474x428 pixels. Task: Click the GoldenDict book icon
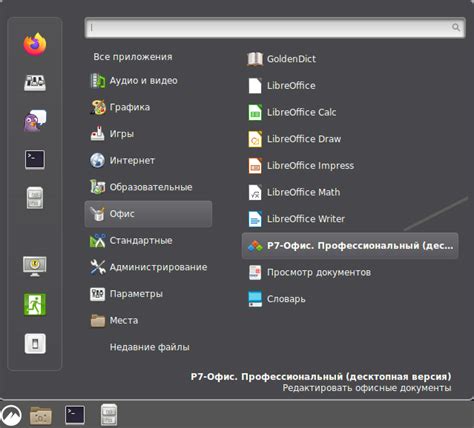255,59
